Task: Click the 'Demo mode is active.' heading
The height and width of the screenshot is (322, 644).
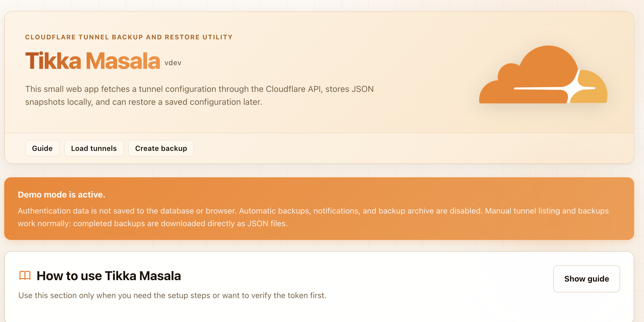Action: coord(62,194)
